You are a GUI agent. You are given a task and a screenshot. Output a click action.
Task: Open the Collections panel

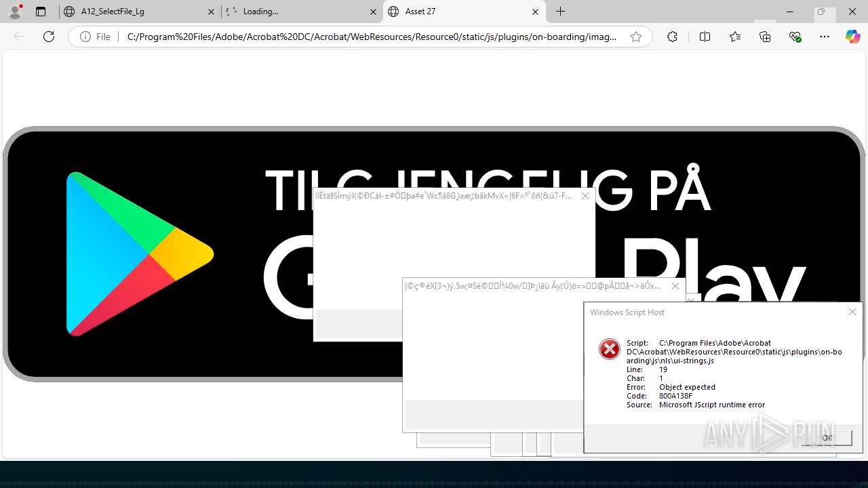pos(765,37)
